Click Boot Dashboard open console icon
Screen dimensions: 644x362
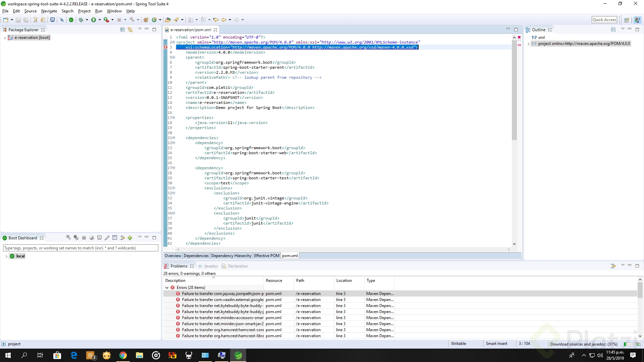coord(99,238)
